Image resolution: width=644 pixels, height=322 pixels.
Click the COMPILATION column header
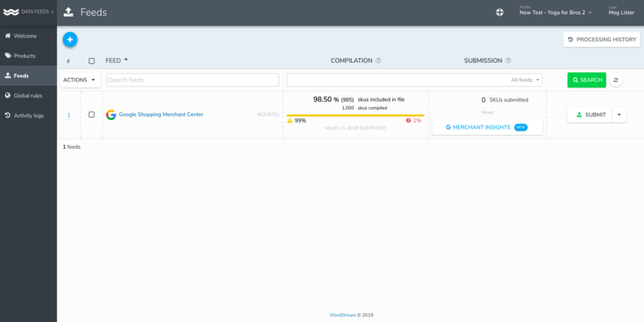(x=352, y=60)
